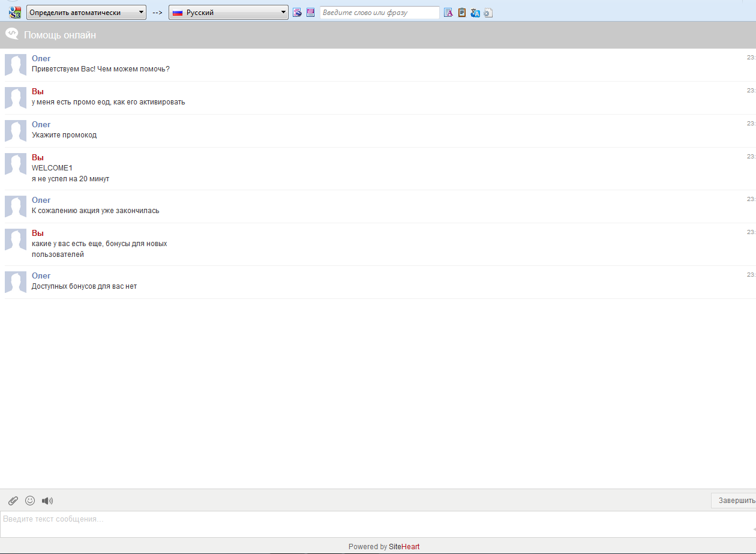Click the S3 Google Translator logo icon

coord(14,13)
